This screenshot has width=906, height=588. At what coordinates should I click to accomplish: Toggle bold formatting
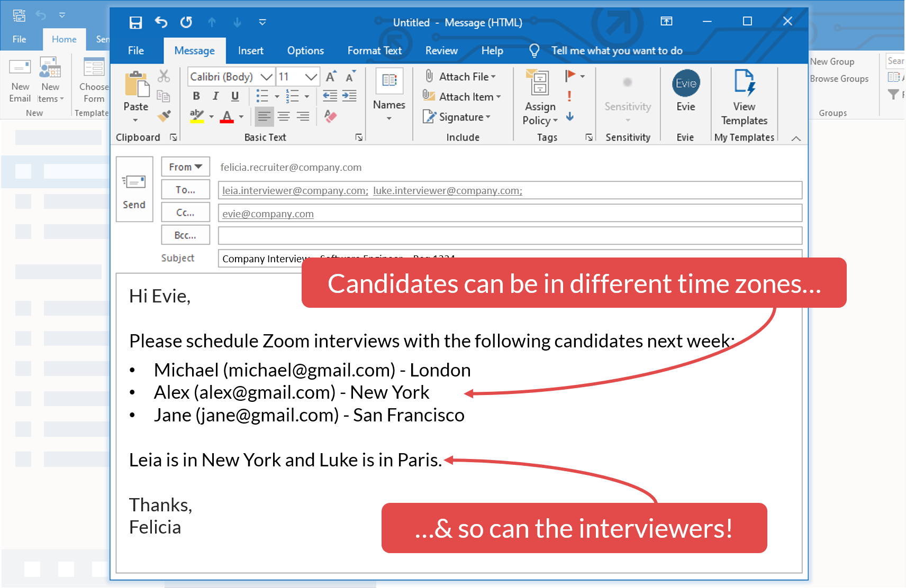coord(196,96)
